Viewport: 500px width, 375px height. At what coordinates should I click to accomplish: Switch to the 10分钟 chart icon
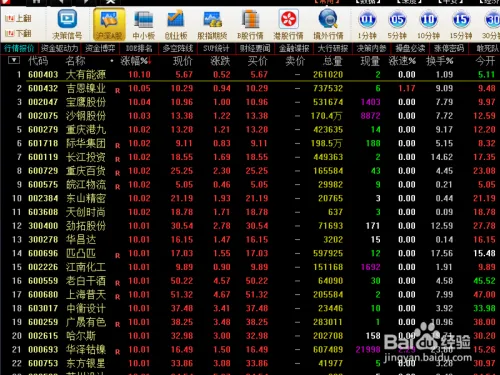coord(428,24)
